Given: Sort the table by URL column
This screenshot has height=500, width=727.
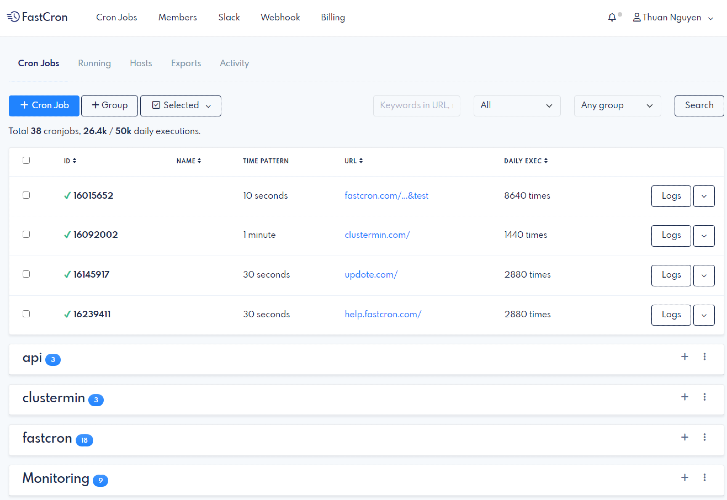Looking at the screenshot, I should click(x=354, y=160).
